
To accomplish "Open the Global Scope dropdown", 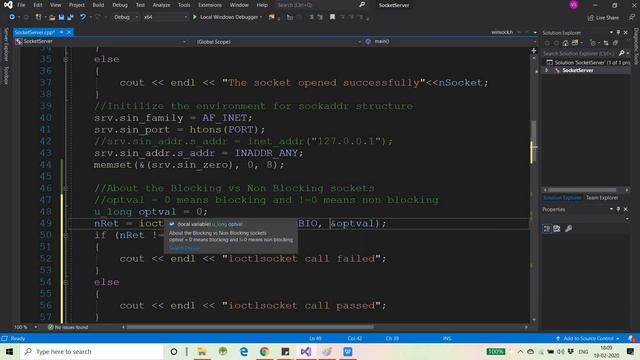I will 278,41.
